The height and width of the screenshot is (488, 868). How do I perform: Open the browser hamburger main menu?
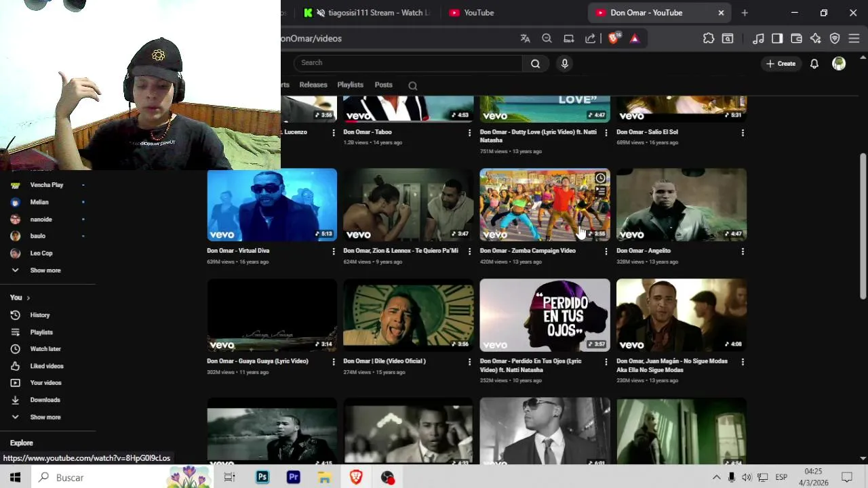point(854,39)
